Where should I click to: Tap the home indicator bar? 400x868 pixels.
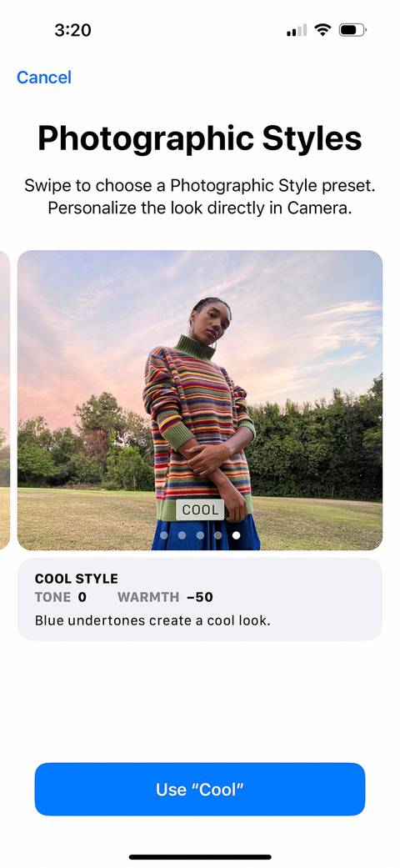point(200,857)
